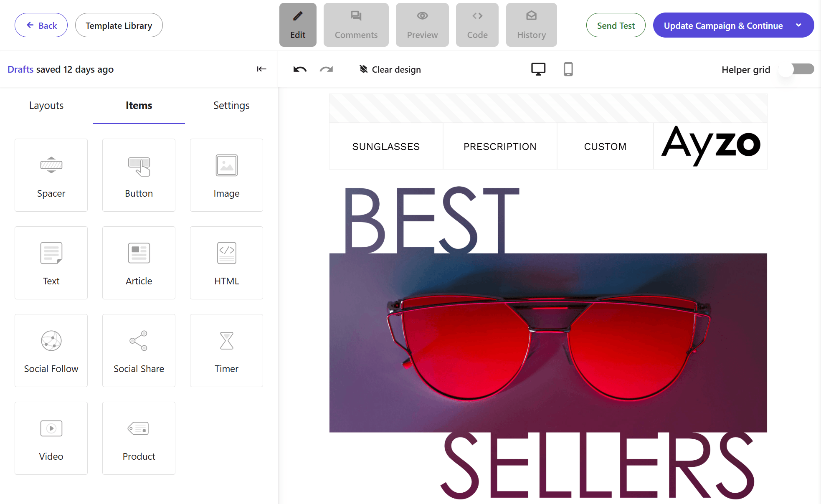Switch to mobile device view icon

pyautogui.click(x=568, y=69)
